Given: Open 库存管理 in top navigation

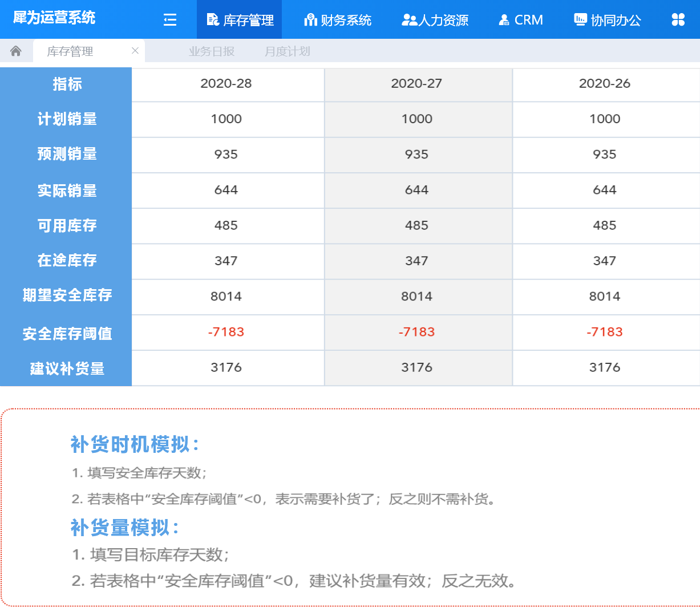Looking at the screenshot, I should pyautogui.click(x=240, y=20).
